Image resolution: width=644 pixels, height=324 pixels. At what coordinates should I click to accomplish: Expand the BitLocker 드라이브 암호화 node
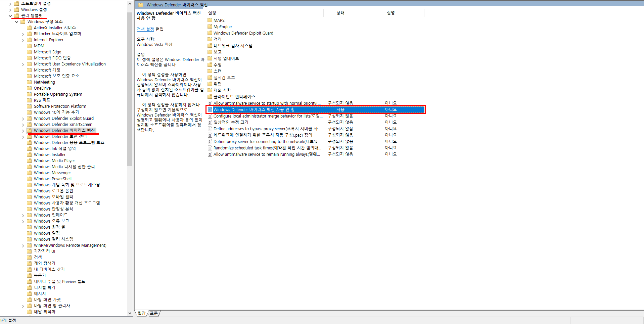tap(23, 34)
